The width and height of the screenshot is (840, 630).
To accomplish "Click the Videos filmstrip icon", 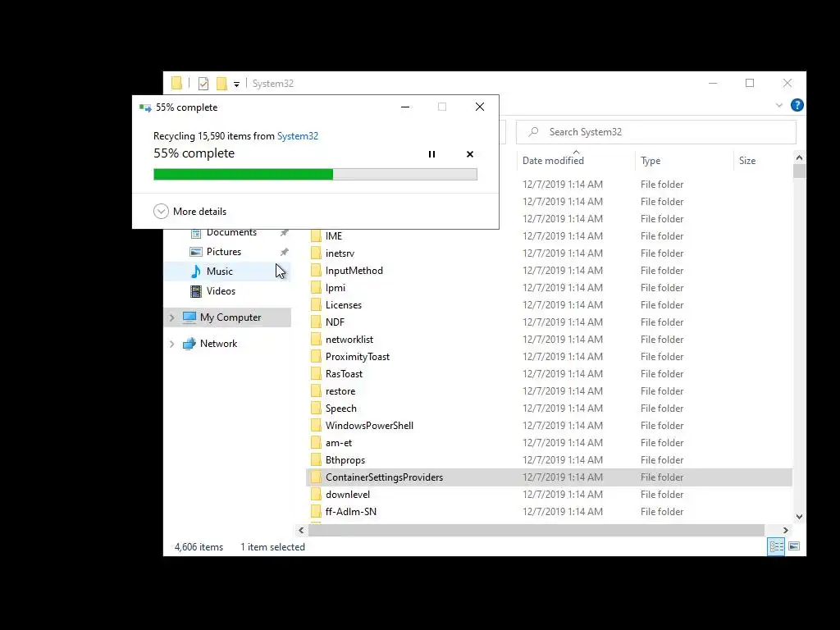I will tap(196, 291).
